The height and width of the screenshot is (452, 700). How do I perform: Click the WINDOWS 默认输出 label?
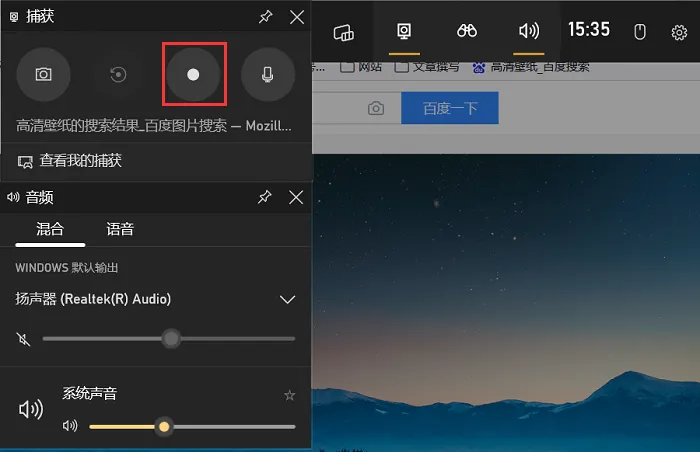pos(67,268)
